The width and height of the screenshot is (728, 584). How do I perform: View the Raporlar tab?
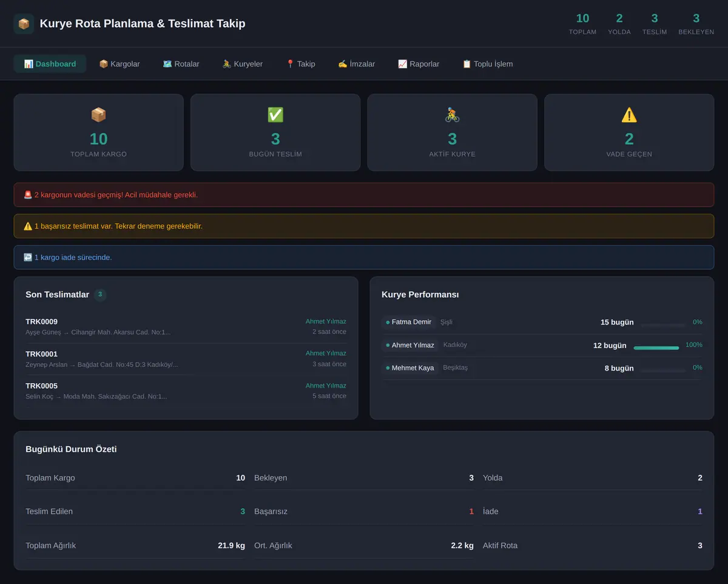pos(419,64)
